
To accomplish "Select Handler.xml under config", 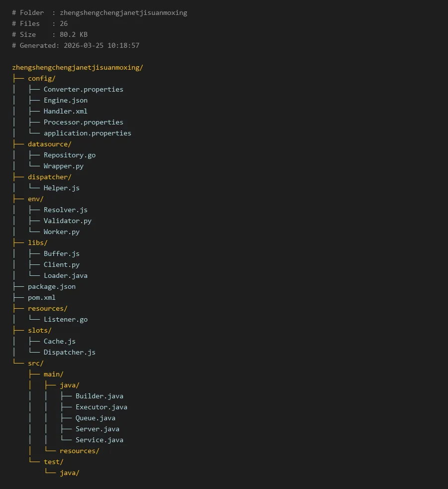I will (x=65, y=111).
